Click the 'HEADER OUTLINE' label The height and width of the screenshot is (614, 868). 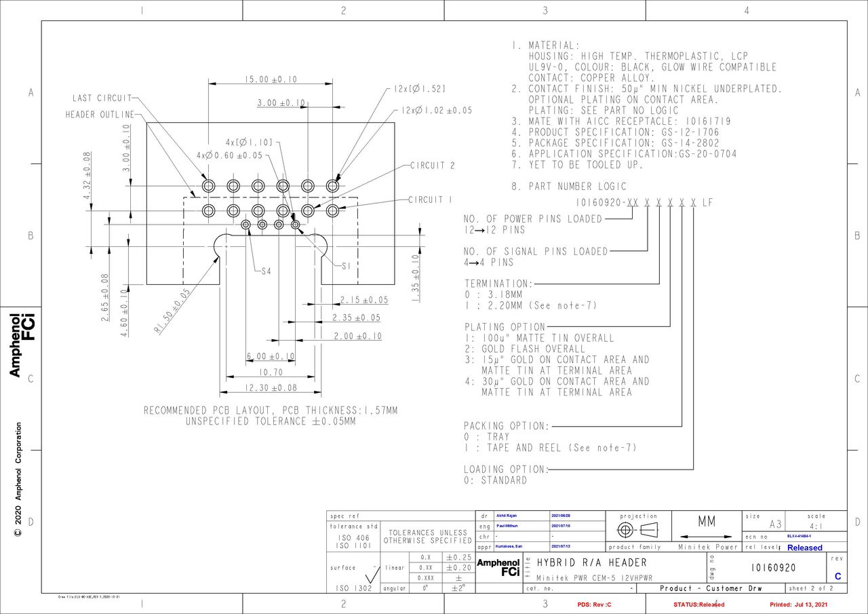(100, 115)
